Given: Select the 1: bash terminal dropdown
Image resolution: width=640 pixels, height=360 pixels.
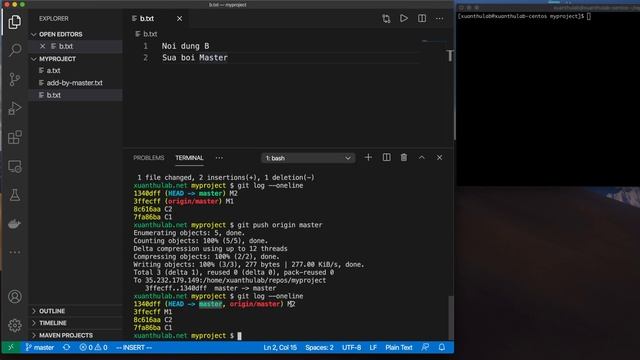Looking at the screenshot, I should (308, 158).
